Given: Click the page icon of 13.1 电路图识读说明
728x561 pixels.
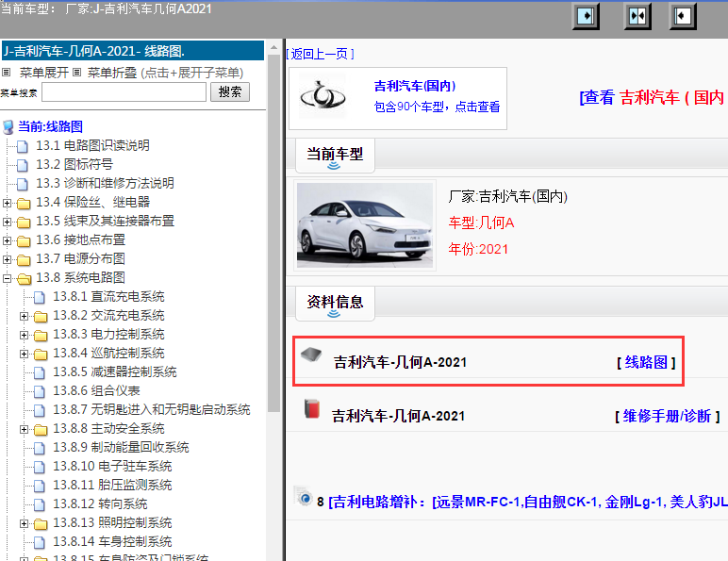Looking at the screenshot, I should [x=23, y=146].
